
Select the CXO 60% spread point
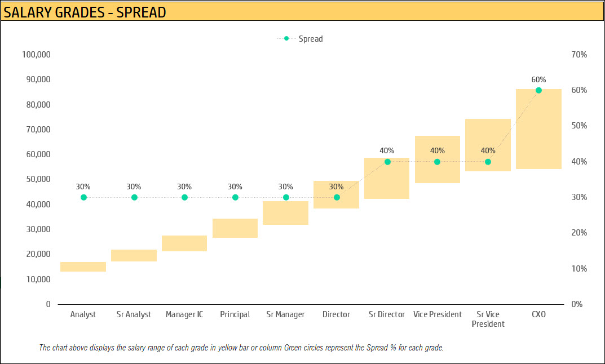pyautogui.click(x=538, y=90)
